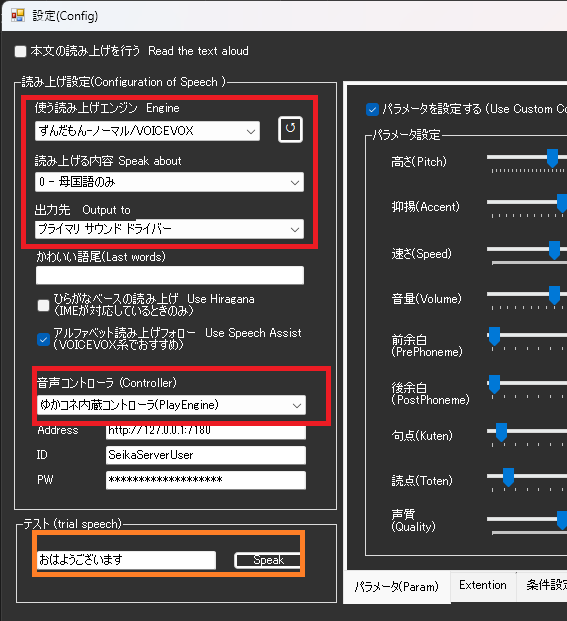Toggle the Use Hiragana checkbox
The width and height of the screenshot is (567, 621).
(x=43, y=305)
